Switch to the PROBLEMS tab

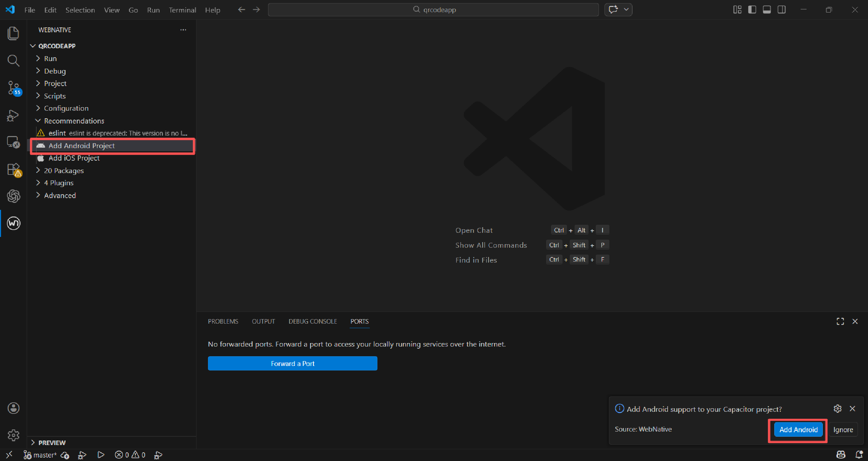click(x=223, y=322)
